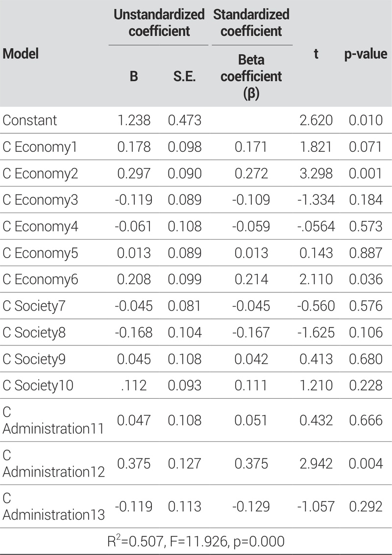The width and height of the screenshot is (392, 555).
Task: Click the Model column header
Action: tap(21, 53)
